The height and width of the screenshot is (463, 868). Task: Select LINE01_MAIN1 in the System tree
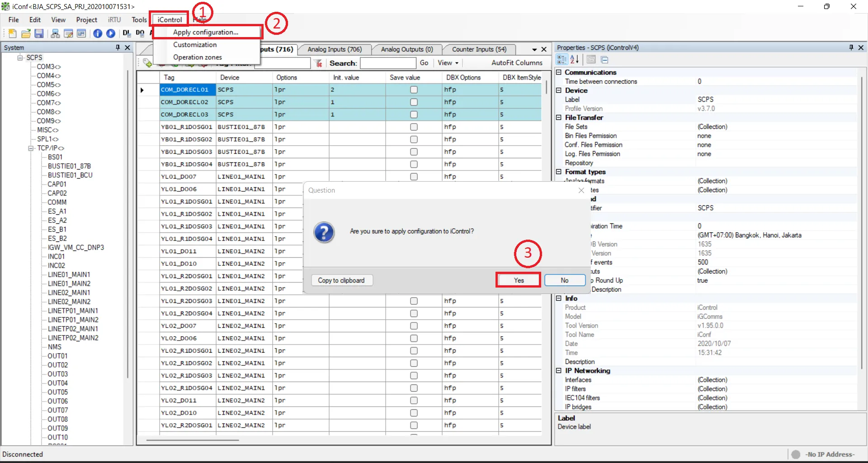69,274
